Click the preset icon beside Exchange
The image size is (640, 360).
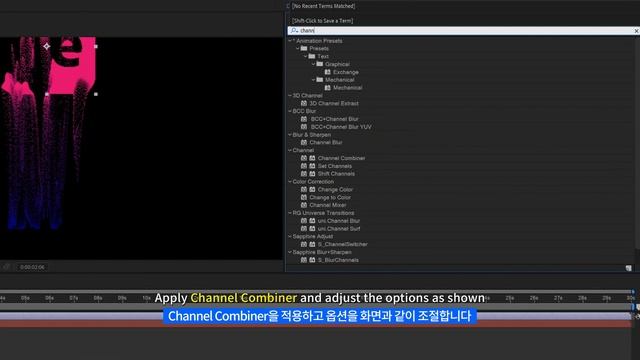pos(327,72)
